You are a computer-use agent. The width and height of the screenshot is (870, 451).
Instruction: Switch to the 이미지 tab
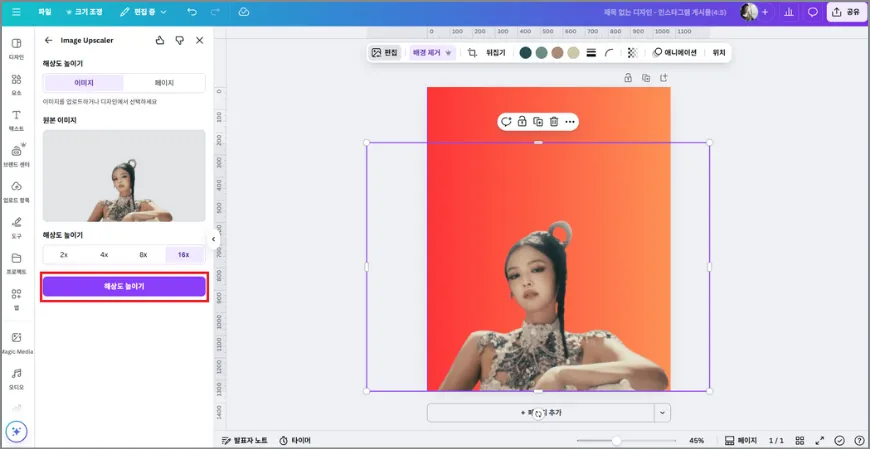tap(84, 83)
